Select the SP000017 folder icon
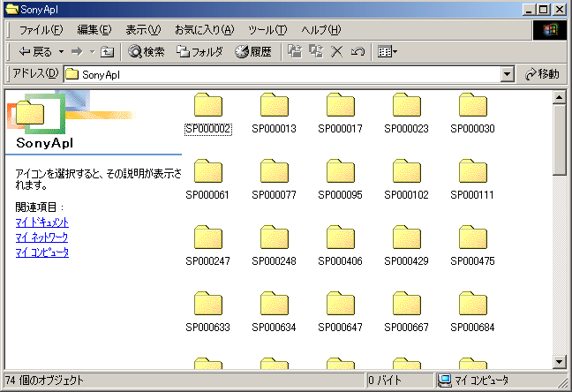The width and height of the screenshot is (572, 392). tap(341, 105)
